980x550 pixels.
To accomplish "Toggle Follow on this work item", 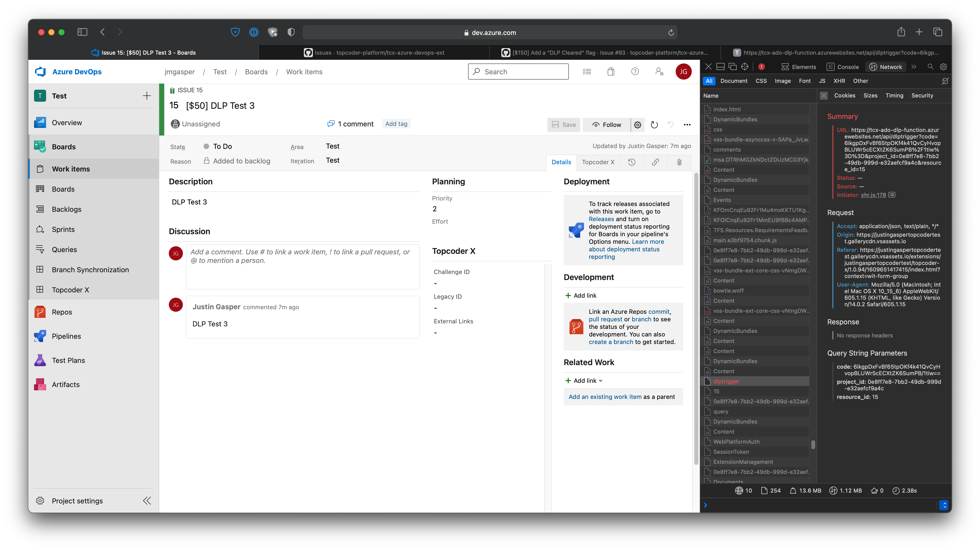I will coord(606,124).
